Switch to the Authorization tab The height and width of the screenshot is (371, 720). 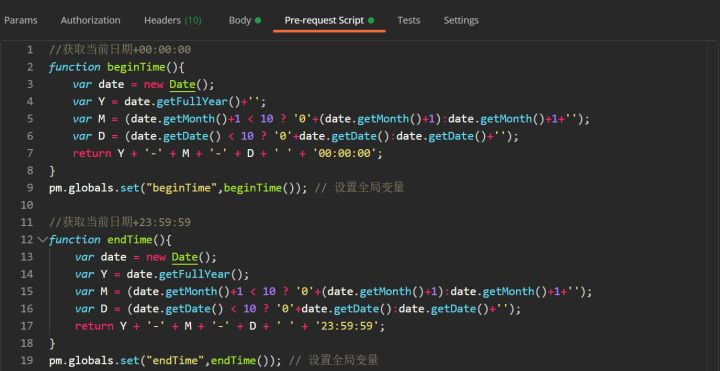[x=90, y=20]
